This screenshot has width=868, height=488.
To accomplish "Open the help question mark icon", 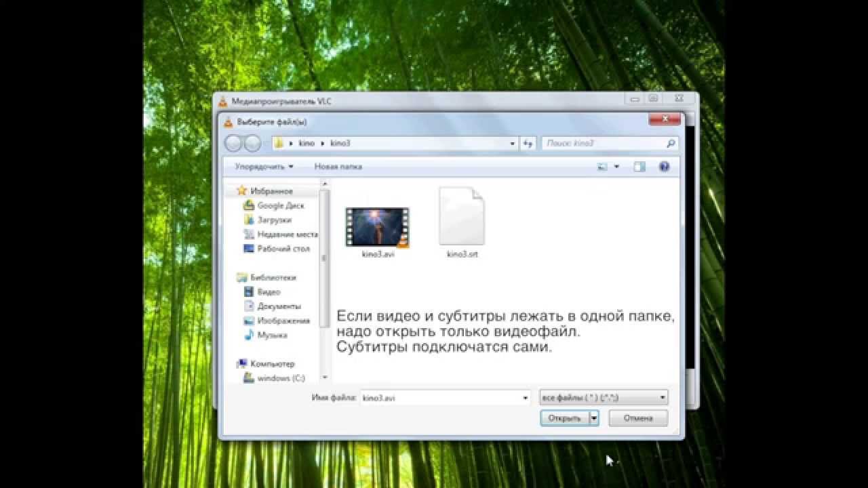I will 665,166.
